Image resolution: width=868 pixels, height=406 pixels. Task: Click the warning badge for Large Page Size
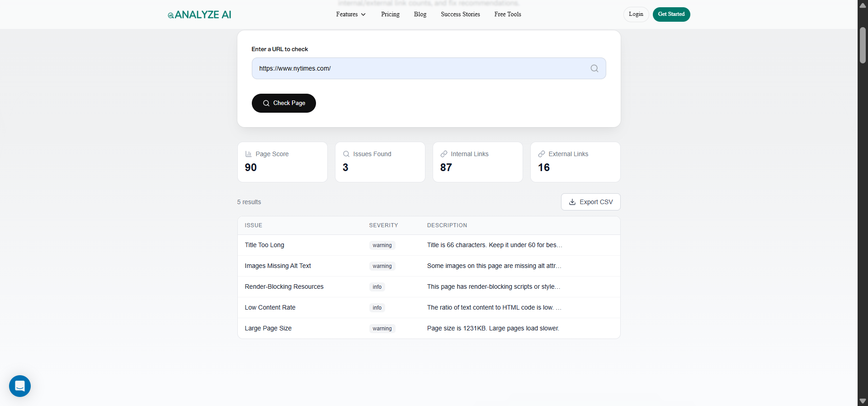382,329
